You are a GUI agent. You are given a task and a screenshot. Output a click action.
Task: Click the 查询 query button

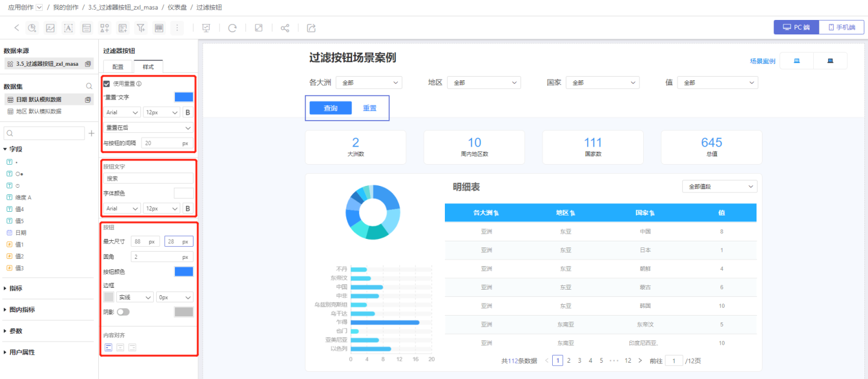point(330,108)
